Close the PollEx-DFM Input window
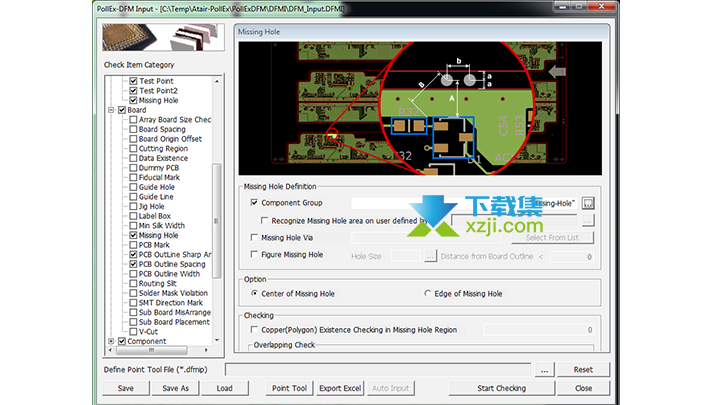Image resolution: width=720 pixels, height=405 pixels. pyautogui.click(x=601, y=6)
